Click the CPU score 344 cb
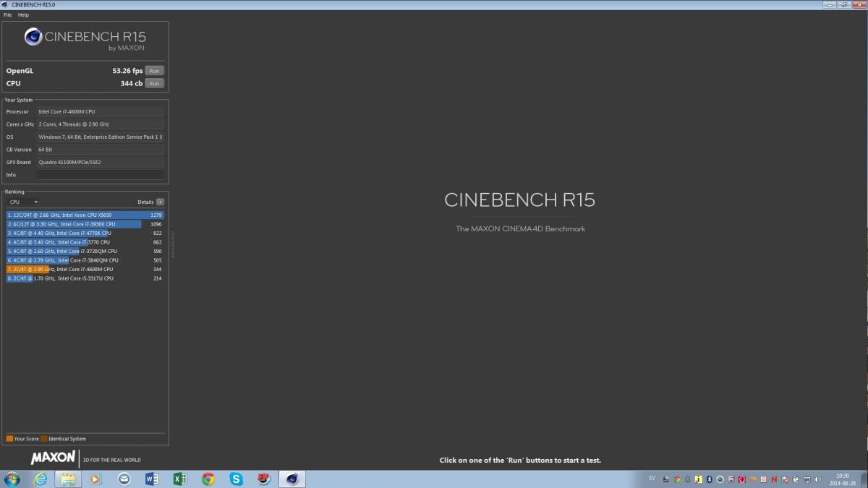 tap(132, 83)
